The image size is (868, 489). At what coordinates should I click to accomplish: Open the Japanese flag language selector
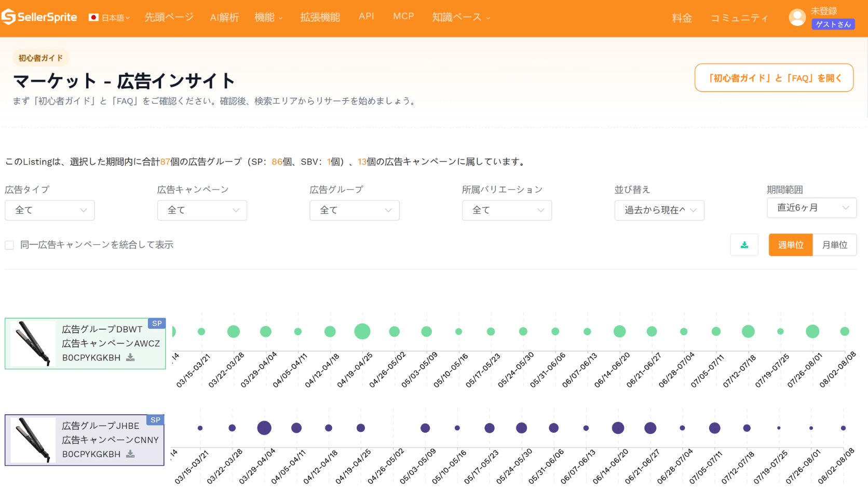point(109,18)
